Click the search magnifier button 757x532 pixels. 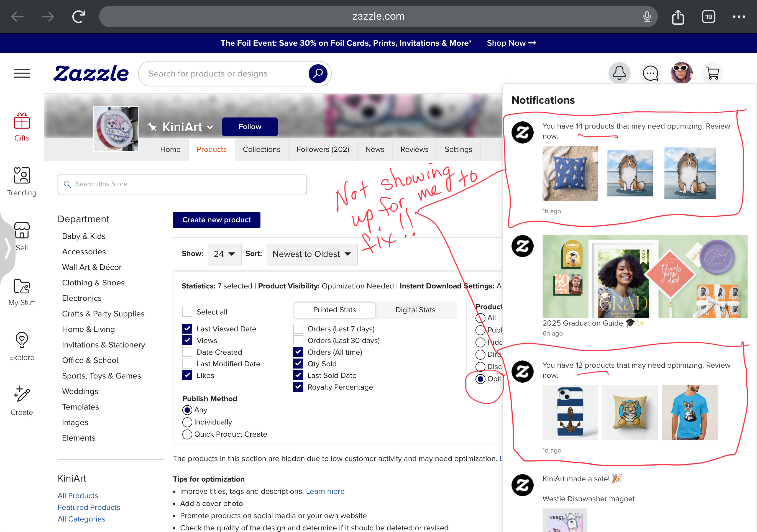coord(318,73)
